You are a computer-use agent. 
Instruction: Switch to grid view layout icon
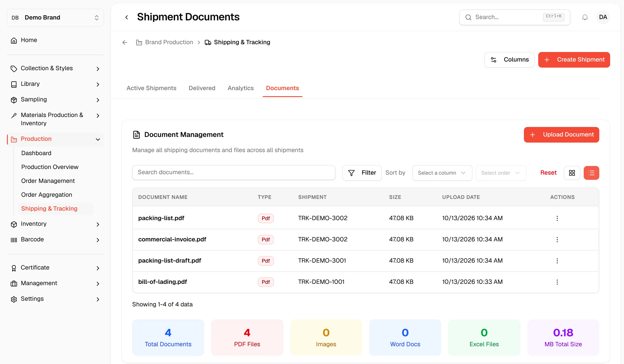tap(572, 173)
